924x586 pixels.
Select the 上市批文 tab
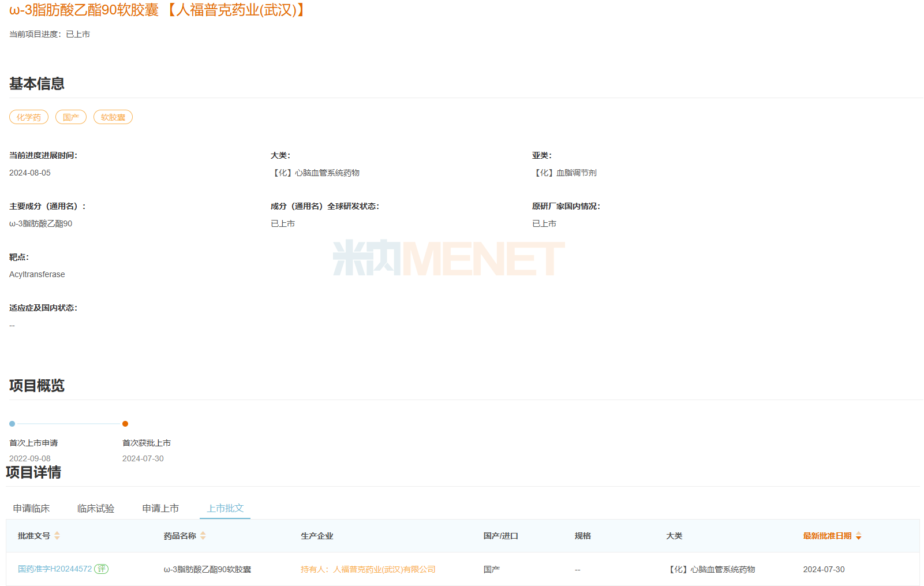(225, 508)
